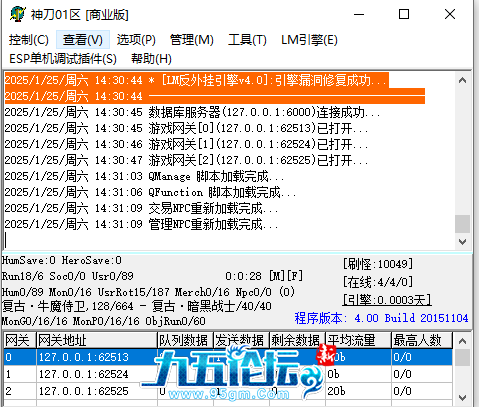This screenshot has height=407, width=479.
Task: Click the 网关地址 column header
Action: tap(97, 340)
